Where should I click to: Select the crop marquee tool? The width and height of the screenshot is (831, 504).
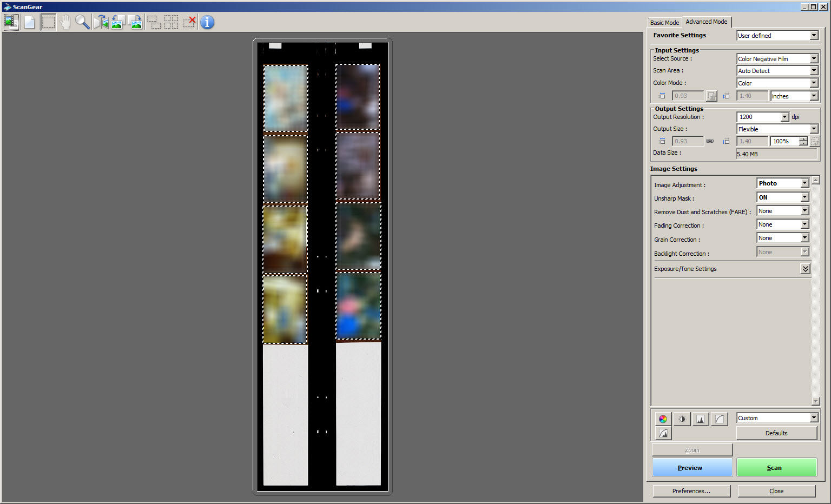point(48,22)
